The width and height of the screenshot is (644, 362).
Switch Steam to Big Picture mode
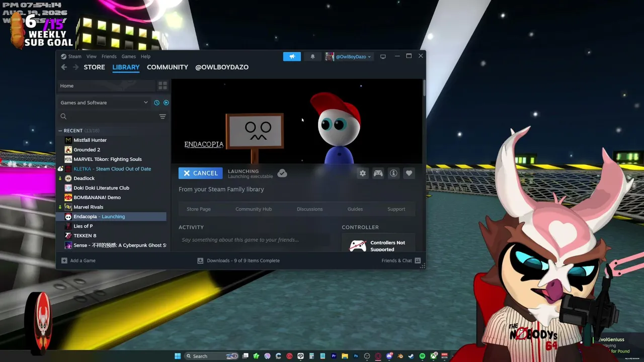pyautogui.click(x=383, y=56)
